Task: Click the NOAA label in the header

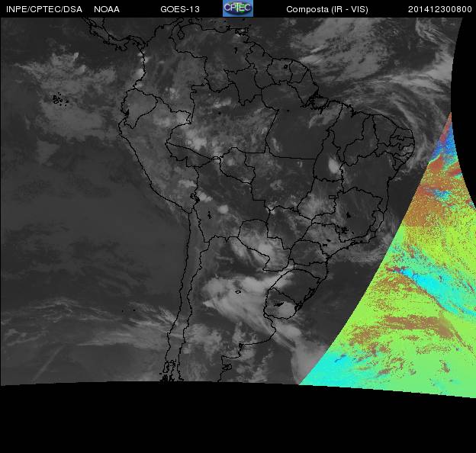Action: pyautogui.click(x=107, y=9)
